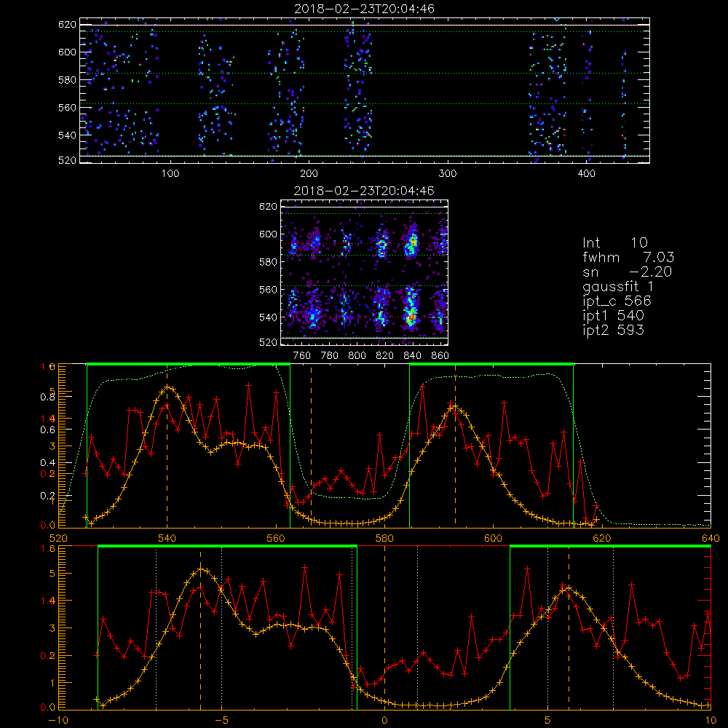The image size is (728, 728).
Task: Click the thick green bar spanning 525 to 562
Action: [189, 364]
